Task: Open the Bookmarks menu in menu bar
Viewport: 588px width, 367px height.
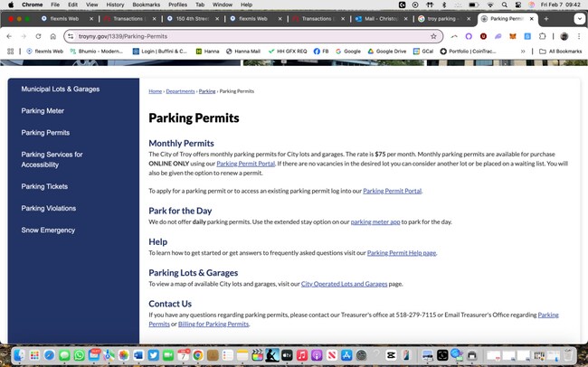Action: tap(147, 5)
